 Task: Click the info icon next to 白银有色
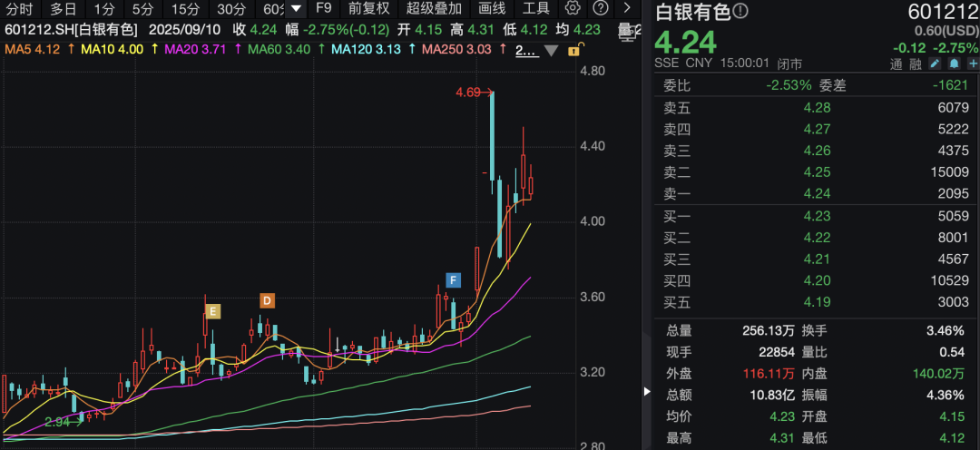coord(740,11)
